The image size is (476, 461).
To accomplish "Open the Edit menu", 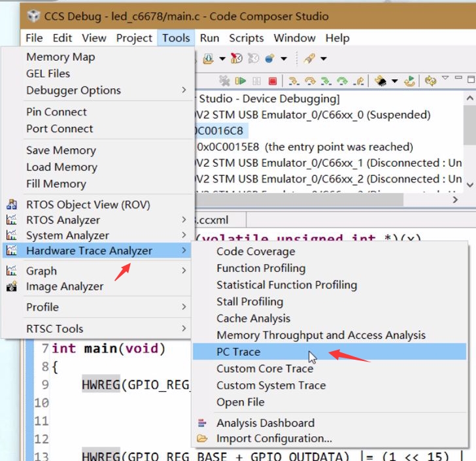I will point(62,38).
